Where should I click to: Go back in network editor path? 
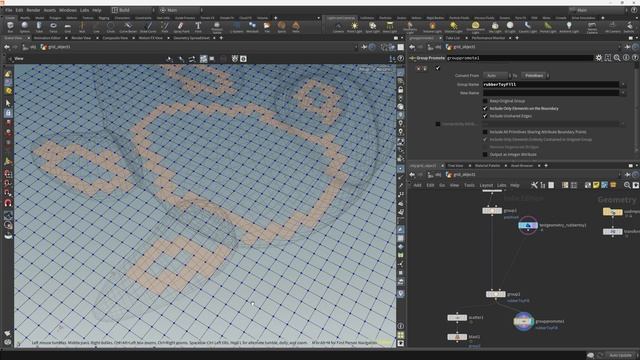[412, 175]
